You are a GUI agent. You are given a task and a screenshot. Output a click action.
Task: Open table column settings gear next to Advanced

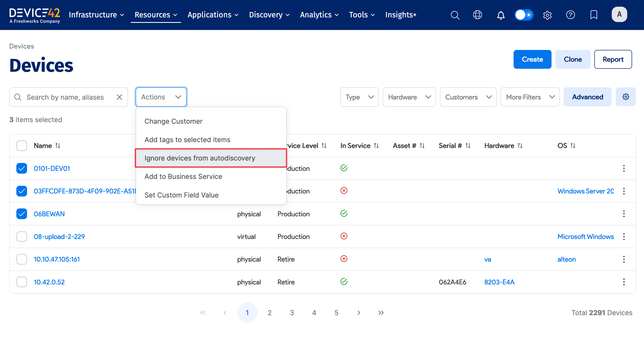625,97
